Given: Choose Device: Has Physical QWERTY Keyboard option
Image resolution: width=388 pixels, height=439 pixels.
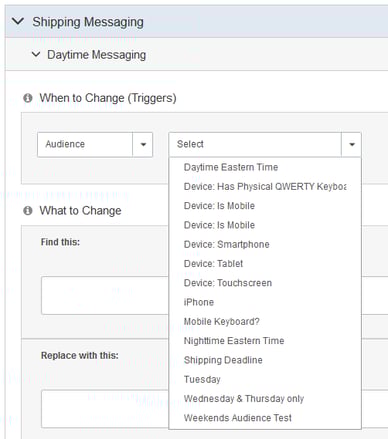Looking at the screenshot, I should [265, 186].
